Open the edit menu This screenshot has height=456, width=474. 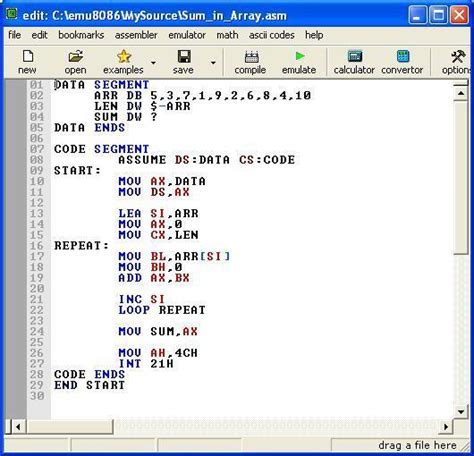click(x=39, y=35)
